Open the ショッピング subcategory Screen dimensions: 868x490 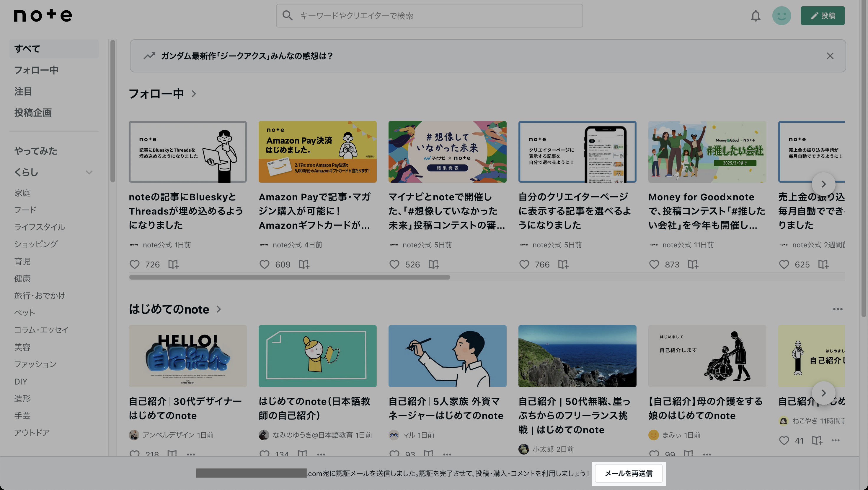coord(36,244)
